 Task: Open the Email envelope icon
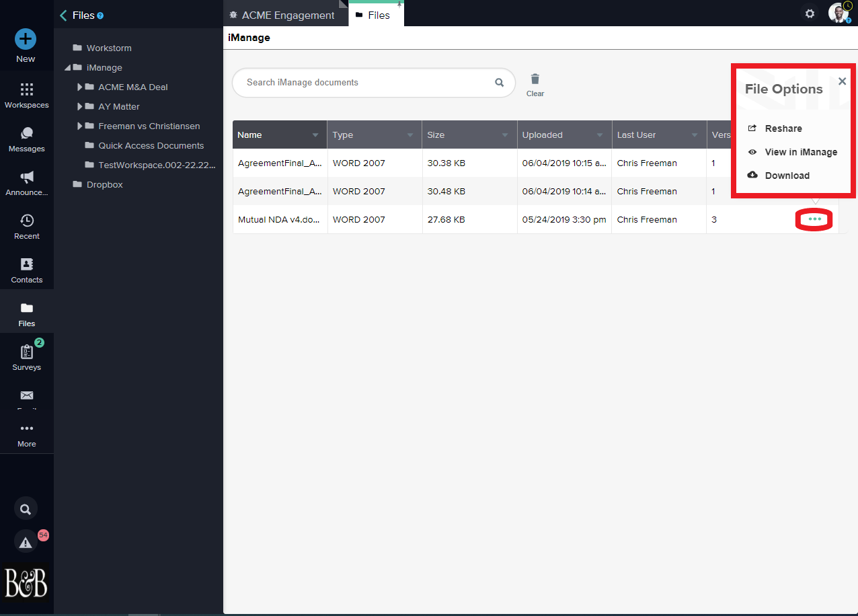[x=27, y=395]
